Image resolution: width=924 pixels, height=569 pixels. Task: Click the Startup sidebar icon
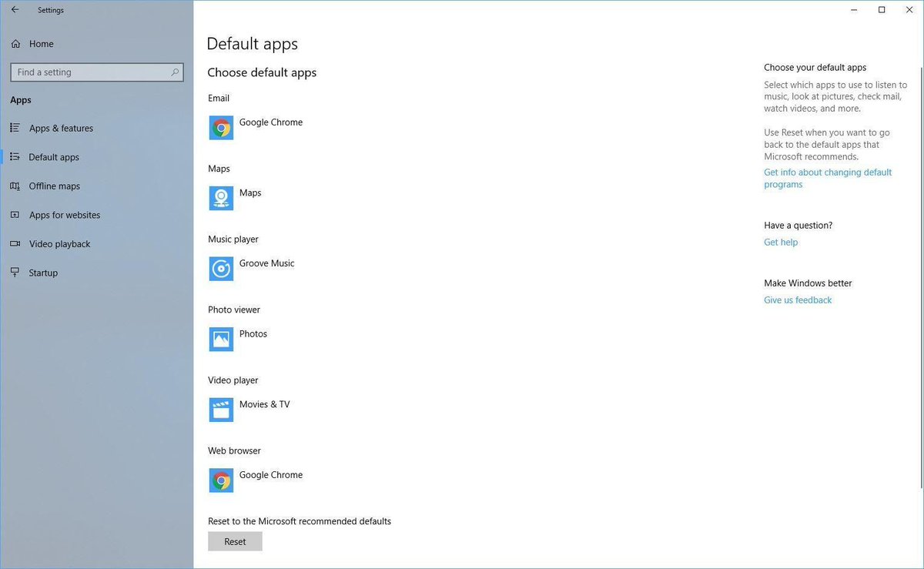15,273
